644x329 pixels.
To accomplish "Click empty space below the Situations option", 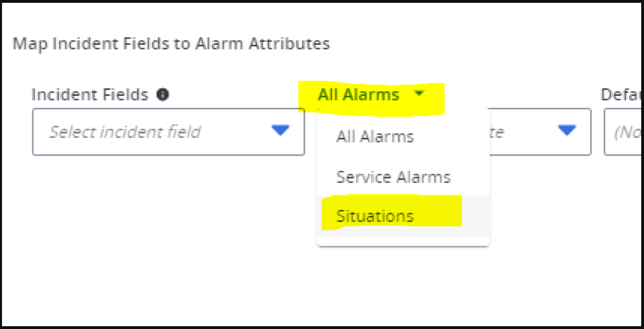I will pyautogui.click(x=403, y=239).
